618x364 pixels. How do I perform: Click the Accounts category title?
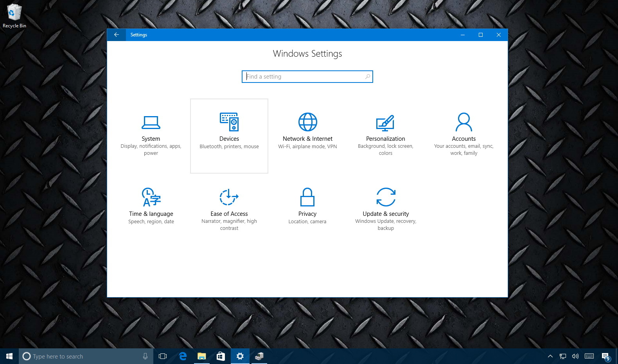464,139
